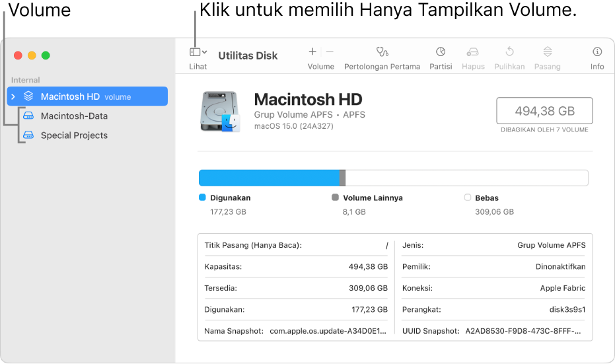Click the Kapasitas 494,38 GB row

[296, 267]
